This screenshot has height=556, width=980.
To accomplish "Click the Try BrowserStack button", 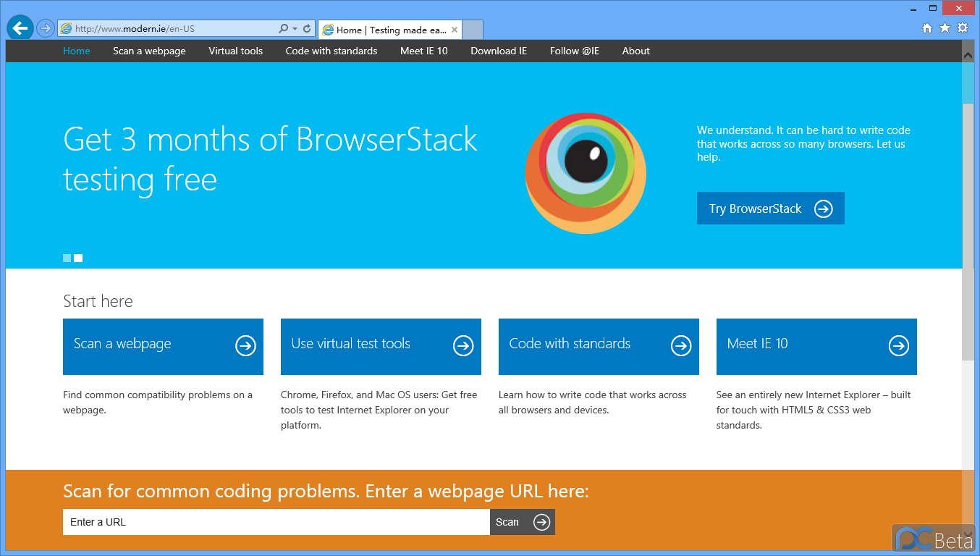I will click(771, 208).
